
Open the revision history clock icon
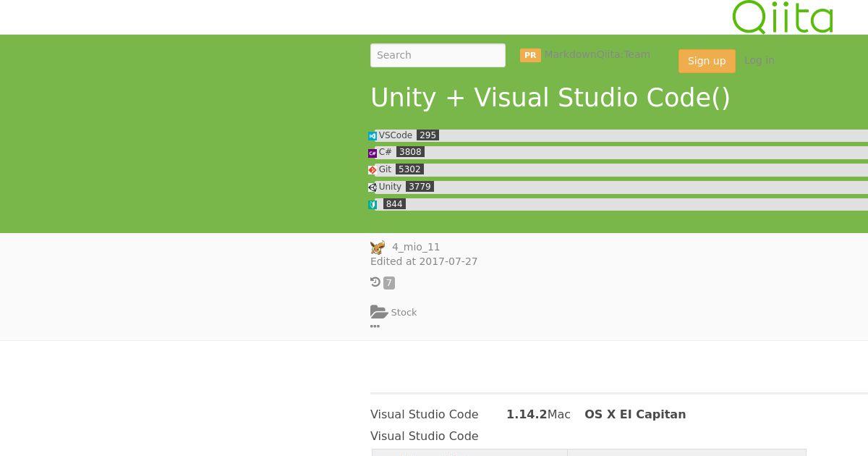coord(375,282)
